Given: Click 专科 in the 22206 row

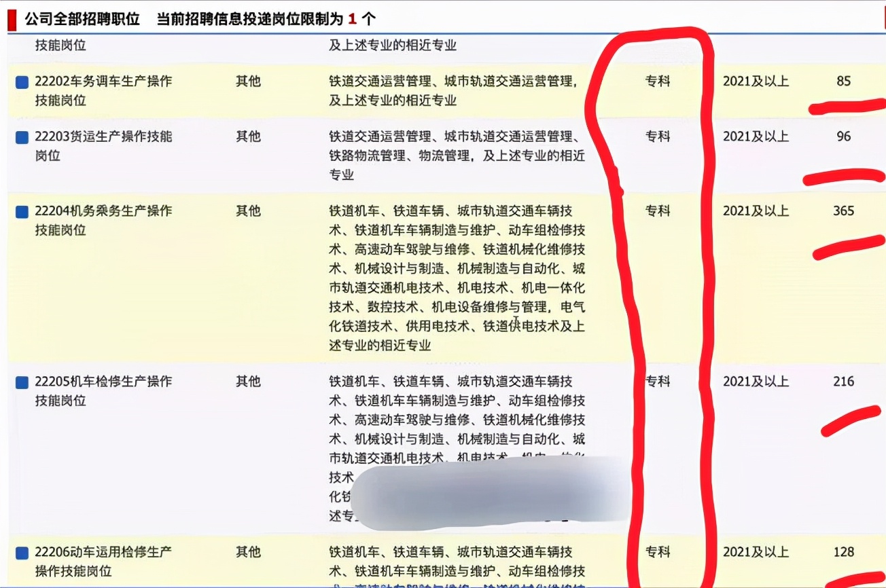Looking at the screenshot, I should [x=658, y=552].
